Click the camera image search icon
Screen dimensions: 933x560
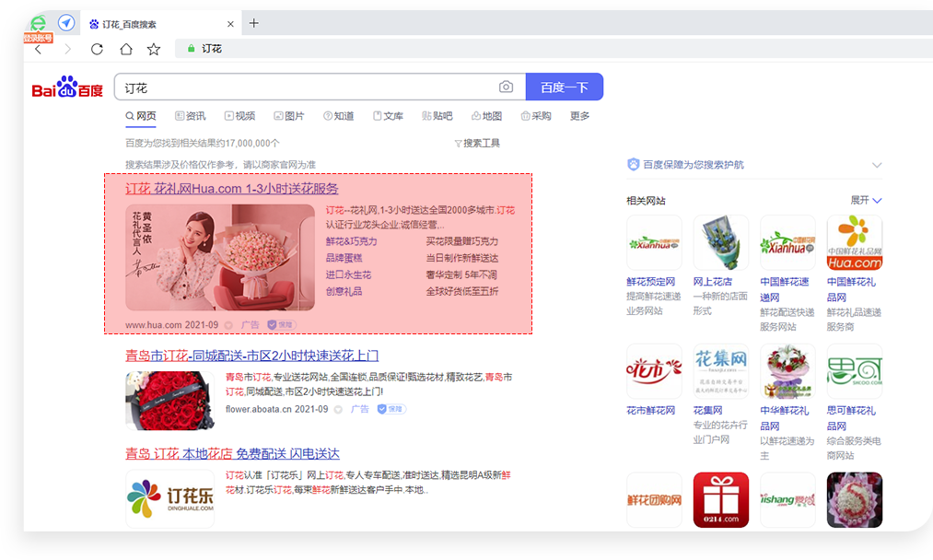click(506, 87)
